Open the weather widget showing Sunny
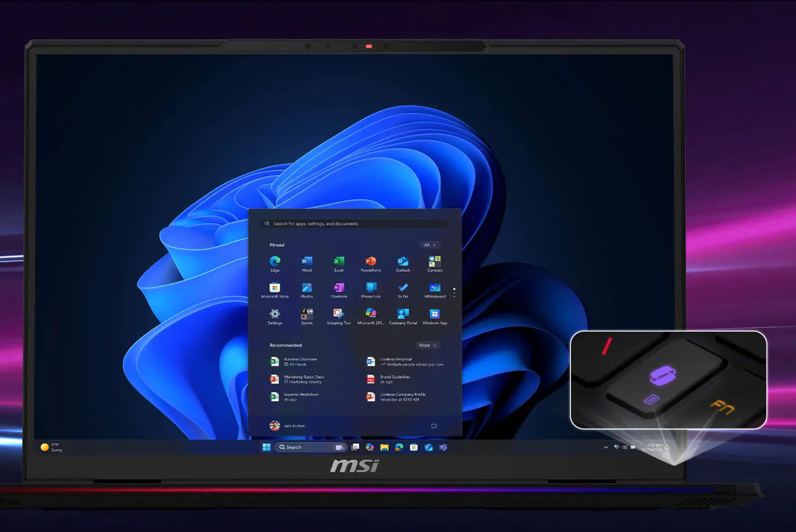This screenshot has width=796, height=532. coord(52,447)
